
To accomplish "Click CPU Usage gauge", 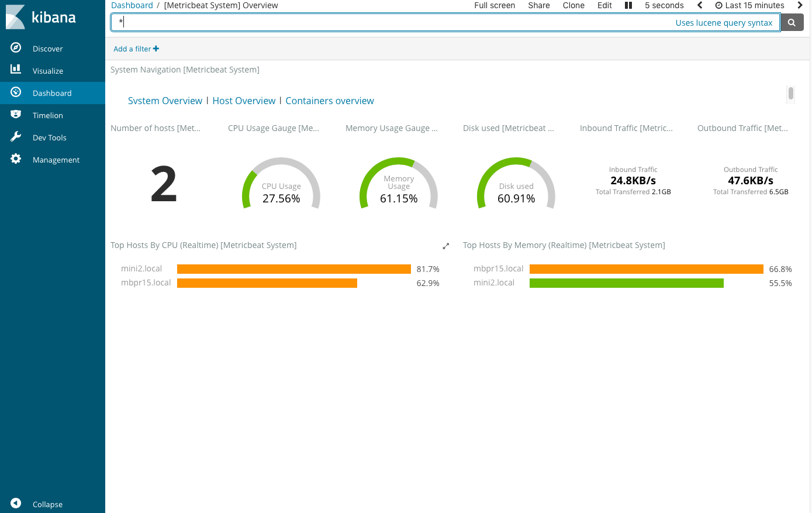I will (281, 183).
